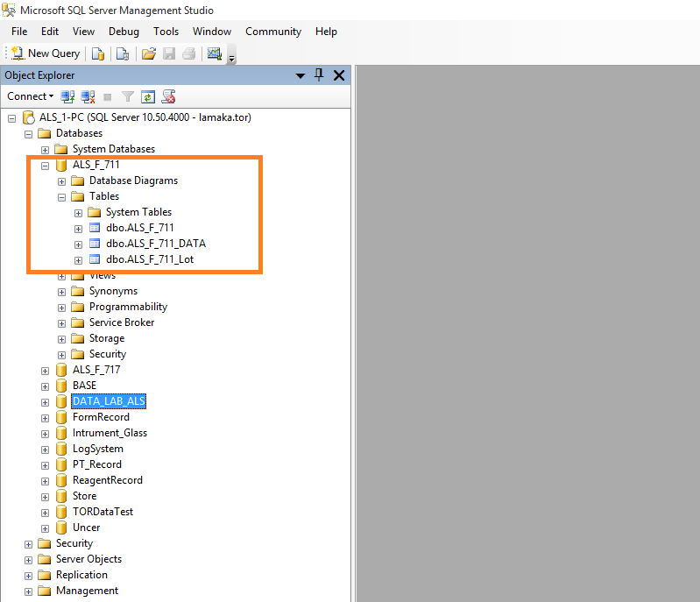Click the Disconnect server icon
The width and height of the screenshot is (700, 602).
(x=88, y=96)
